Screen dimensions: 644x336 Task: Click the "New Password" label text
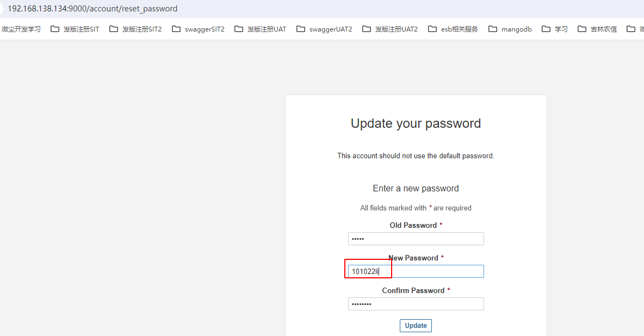(x=413, y=258)
